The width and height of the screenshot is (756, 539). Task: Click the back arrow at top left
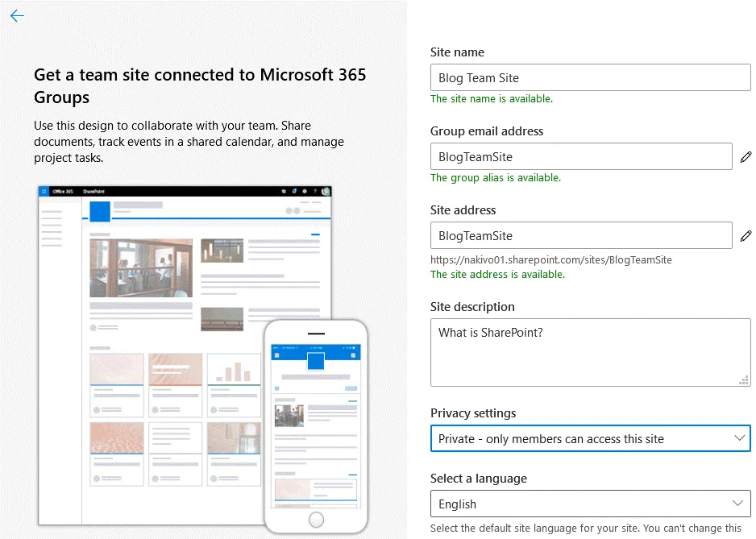pyautogui.click(x=17, y=16)
